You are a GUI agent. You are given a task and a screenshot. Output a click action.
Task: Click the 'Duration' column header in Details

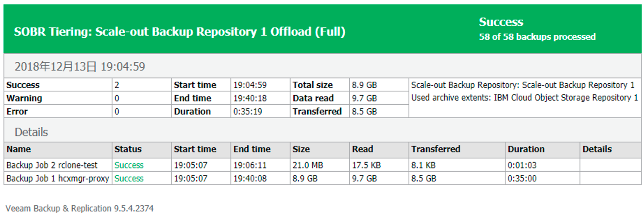526,149
